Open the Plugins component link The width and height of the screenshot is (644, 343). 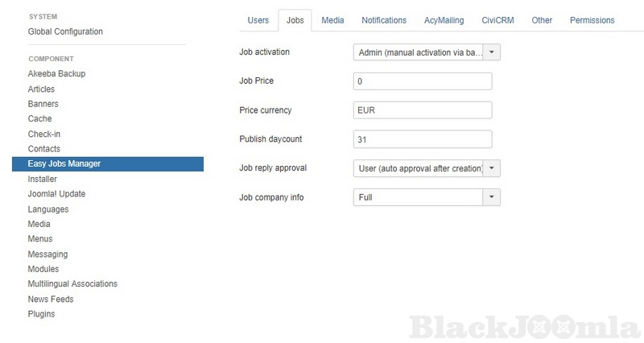coord(41,314)
